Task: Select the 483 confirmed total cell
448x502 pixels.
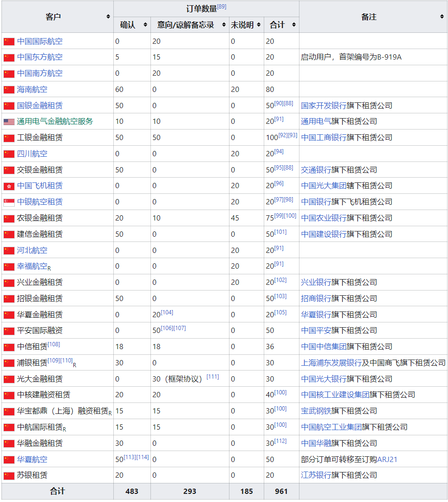Action: click(132, 492)
